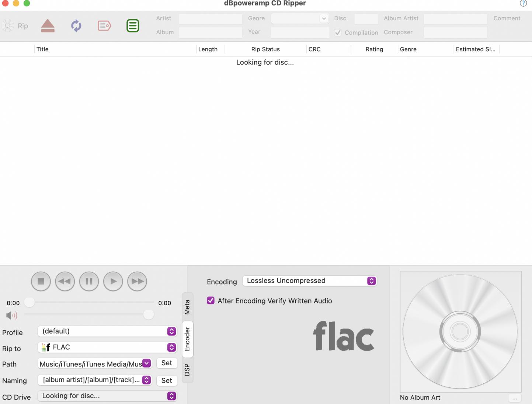Click the album art CD thumbnail
This screenshot has height=404, width=532.
tap(460, 331)
